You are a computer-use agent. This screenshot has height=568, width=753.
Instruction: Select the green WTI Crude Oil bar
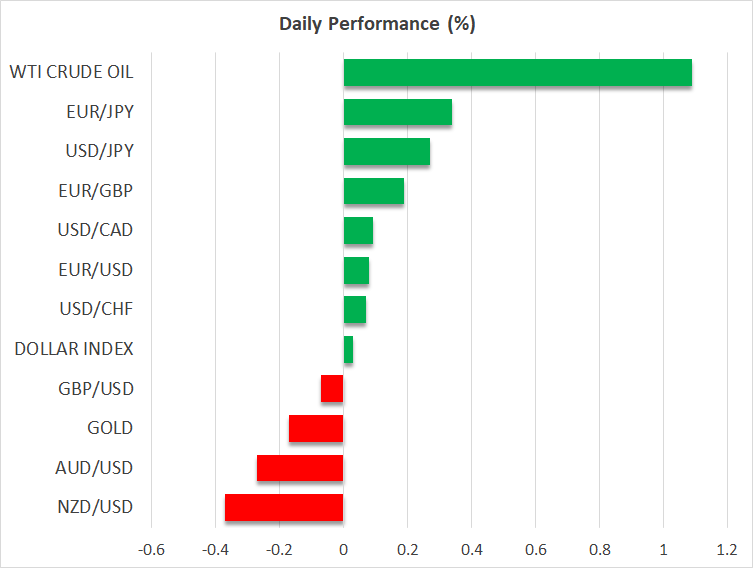(x=517, y=73)
